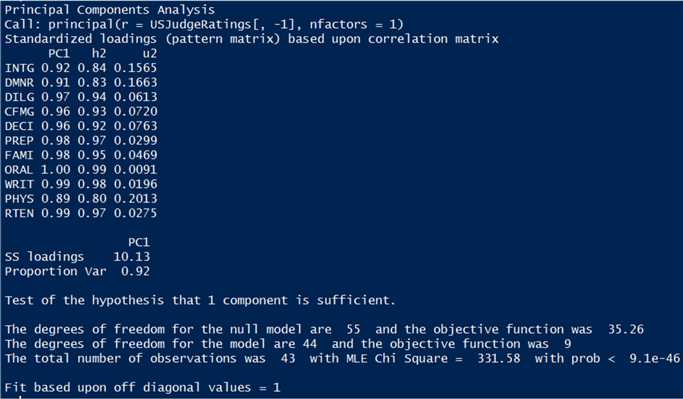683x399 pixels.
Task: Click the WRIT row label
Action: coord(19,184)
